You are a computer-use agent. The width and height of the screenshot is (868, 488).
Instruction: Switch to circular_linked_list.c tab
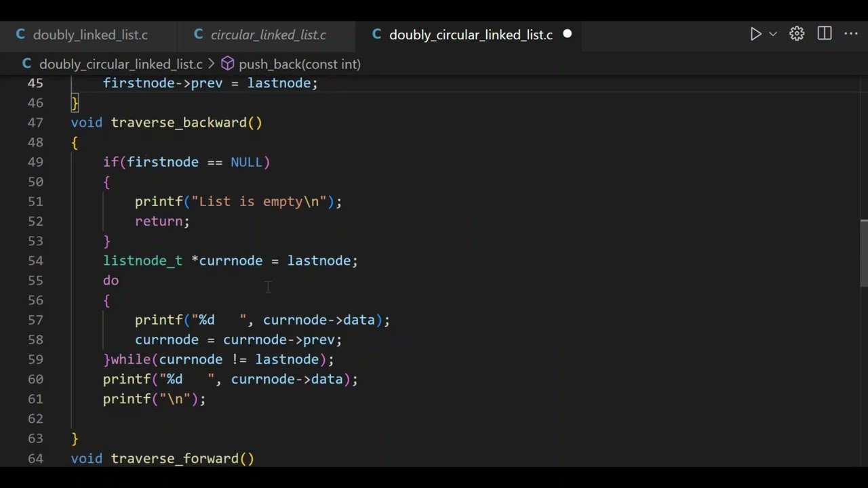(267, 35)
